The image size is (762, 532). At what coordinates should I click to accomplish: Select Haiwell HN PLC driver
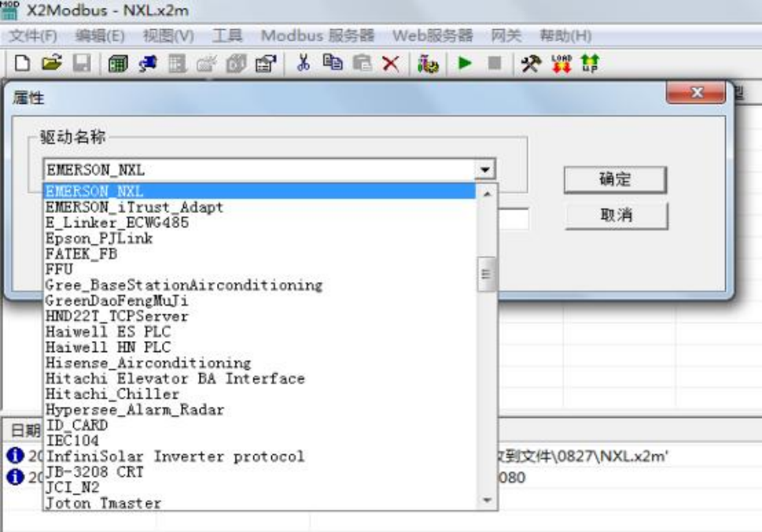click(260, 347)
